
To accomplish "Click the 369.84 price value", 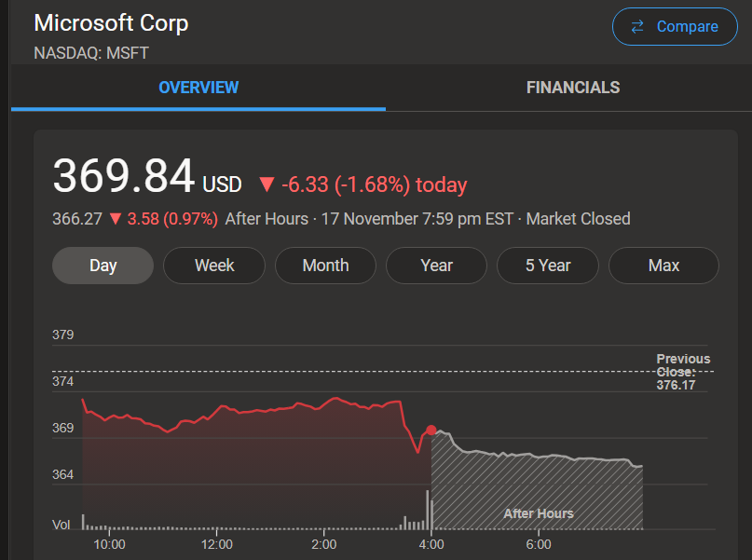I will pyautogui.click(x=124, y=176).
